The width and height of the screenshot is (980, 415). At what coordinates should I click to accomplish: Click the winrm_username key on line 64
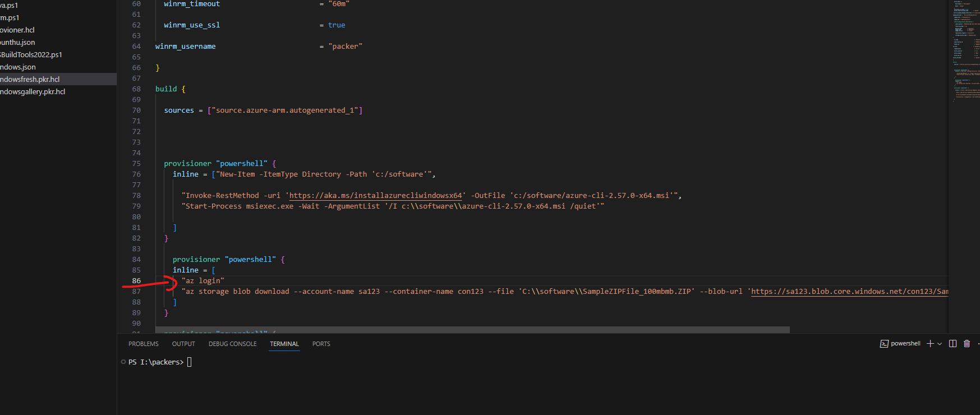(x=186, y=47)
